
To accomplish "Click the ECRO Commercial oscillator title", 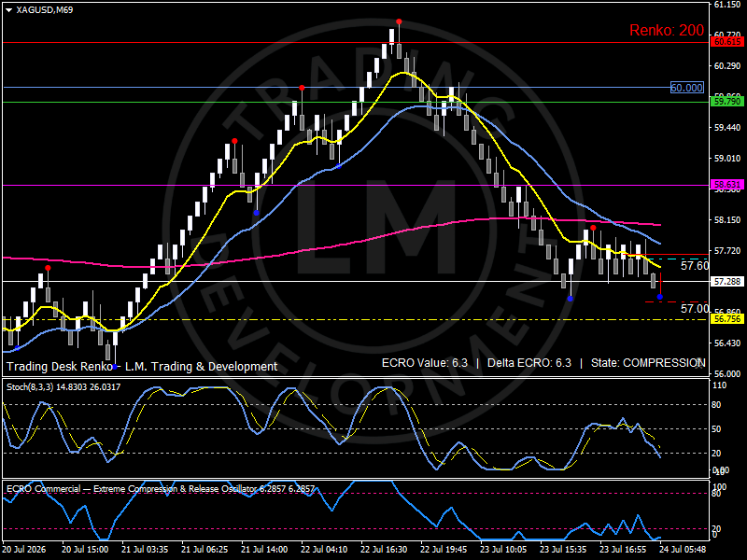I will 161,488.
